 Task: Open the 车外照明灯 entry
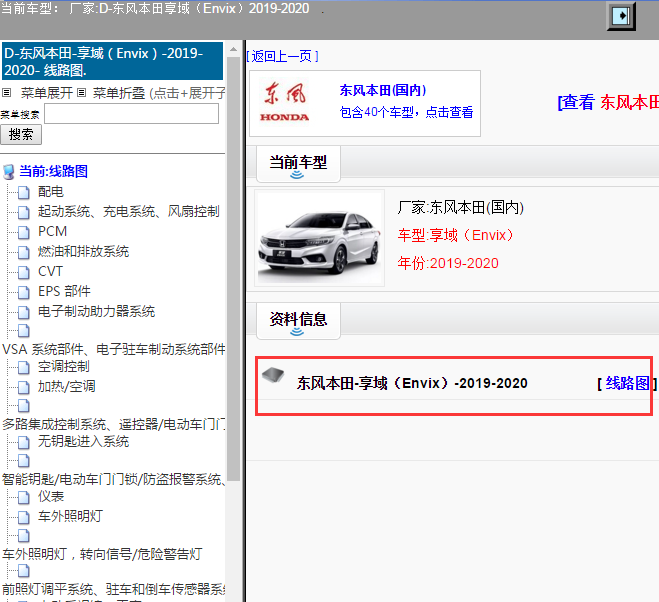tap(70, 516)
